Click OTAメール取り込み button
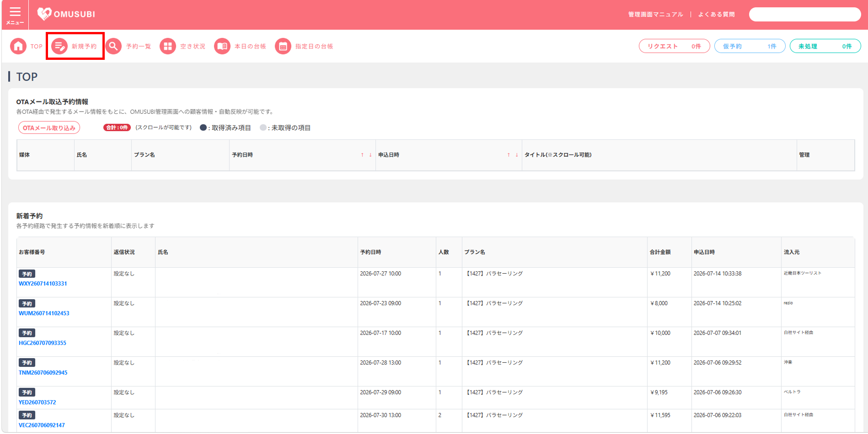The width and height of the screenshot is (868, 434). 49,128
